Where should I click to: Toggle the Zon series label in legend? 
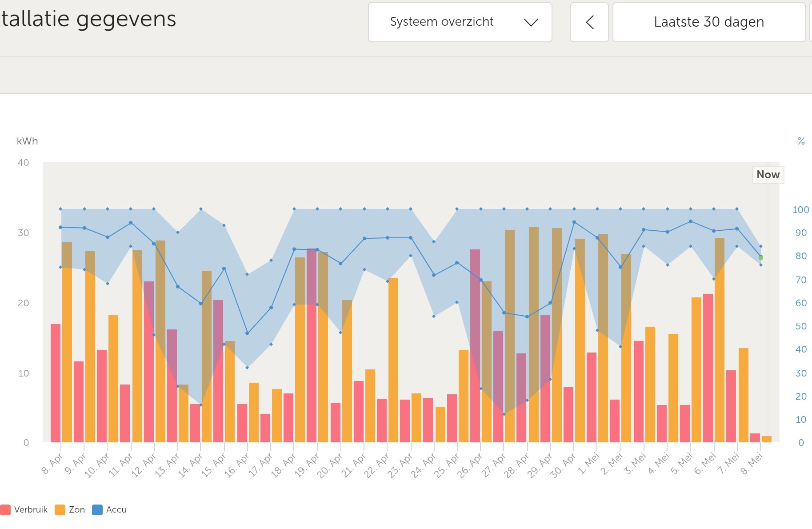pyautogui.click(x=77, y=510)
